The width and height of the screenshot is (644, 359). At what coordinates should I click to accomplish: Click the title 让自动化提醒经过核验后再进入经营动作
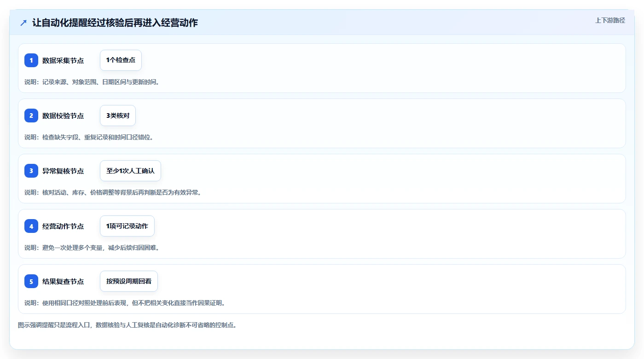click(115, 23)
